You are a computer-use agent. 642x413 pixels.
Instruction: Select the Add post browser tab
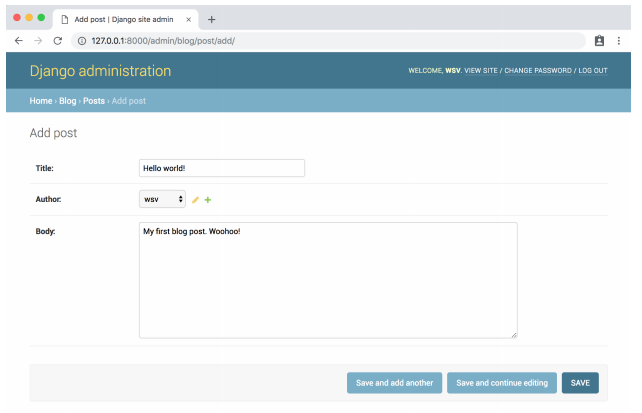click(124, 19)
